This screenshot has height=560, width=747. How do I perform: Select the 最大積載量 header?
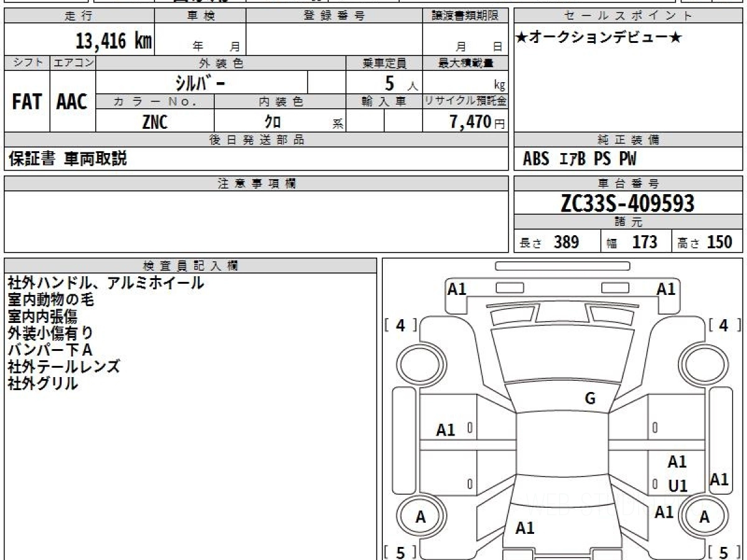tap(466, 63)
